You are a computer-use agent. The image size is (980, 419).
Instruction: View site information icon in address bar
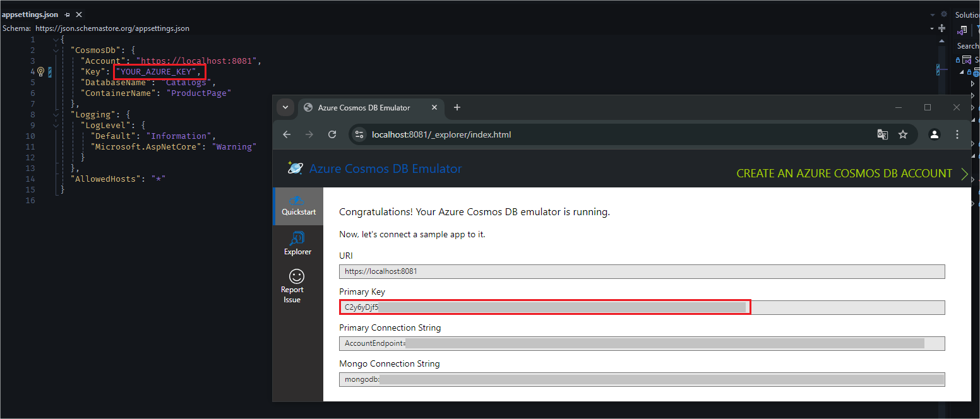coord(360,134)
